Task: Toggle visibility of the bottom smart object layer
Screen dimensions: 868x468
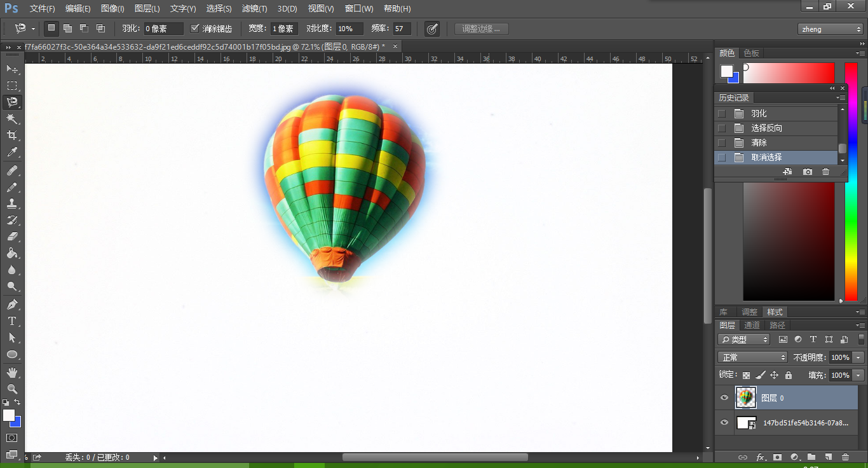Action: (x=724, y=423)
